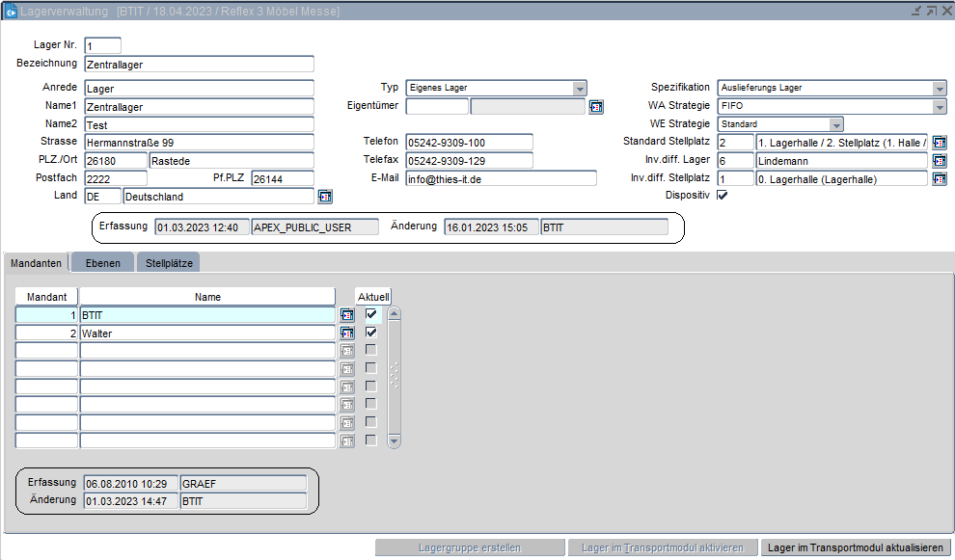The image size is (955, 560).
Task: Open the Stellplätze tab
Action: click(x=168, y=263)
